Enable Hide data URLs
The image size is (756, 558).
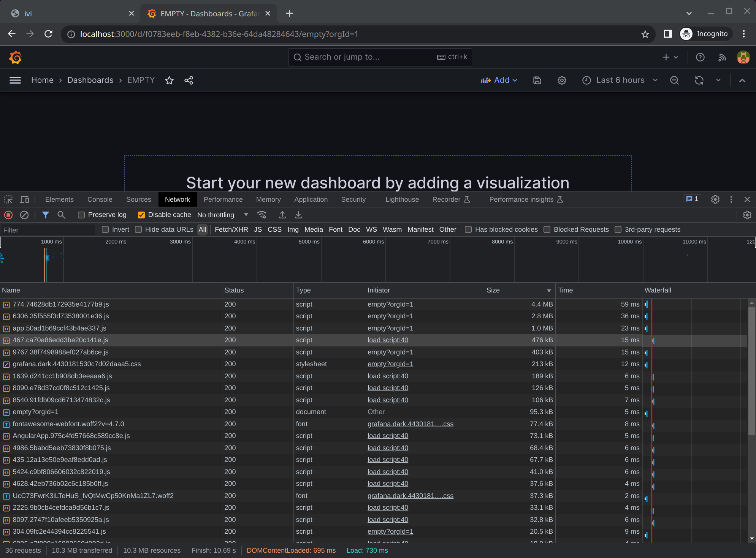coord(138,229)
